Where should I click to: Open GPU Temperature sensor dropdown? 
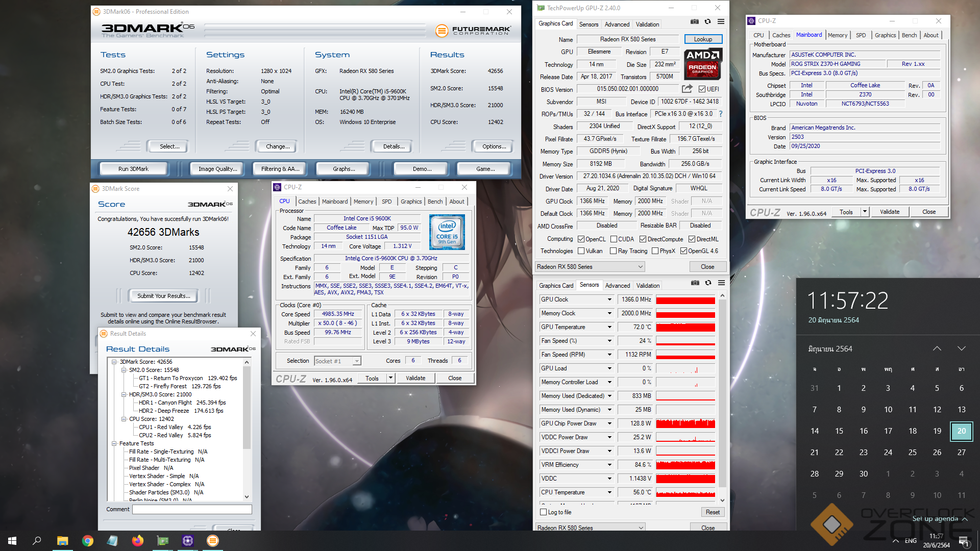[x=609, y=327]
